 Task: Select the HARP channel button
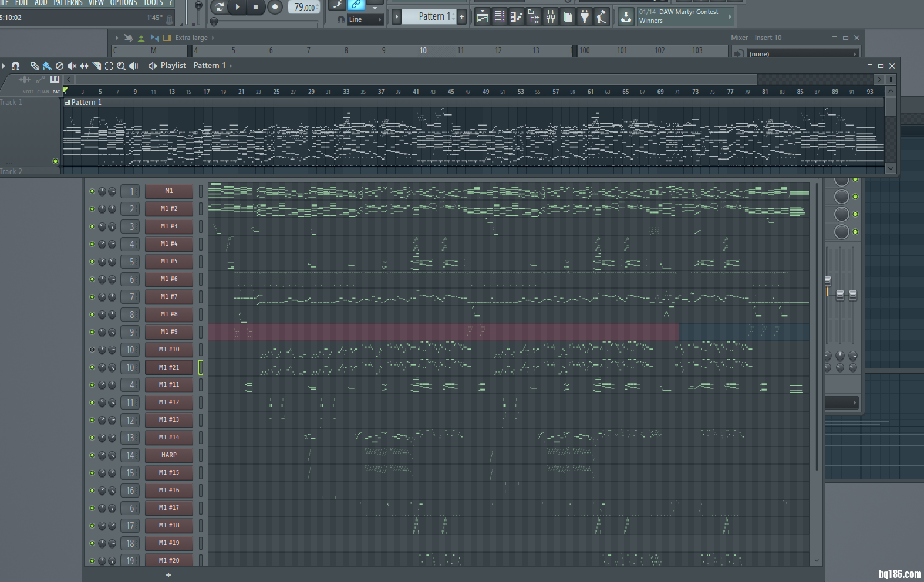[169, 455]
